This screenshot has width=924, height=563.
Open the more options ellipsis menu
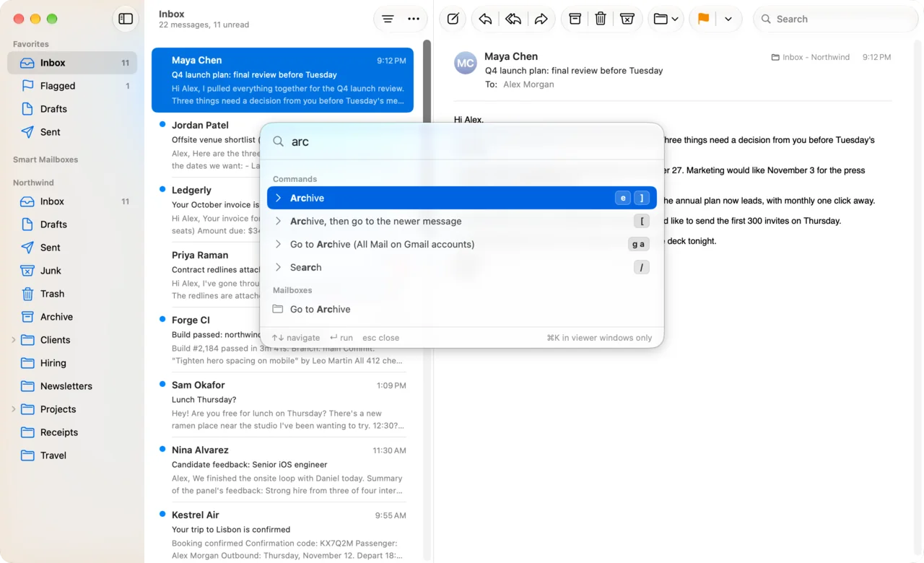(414, 19)
